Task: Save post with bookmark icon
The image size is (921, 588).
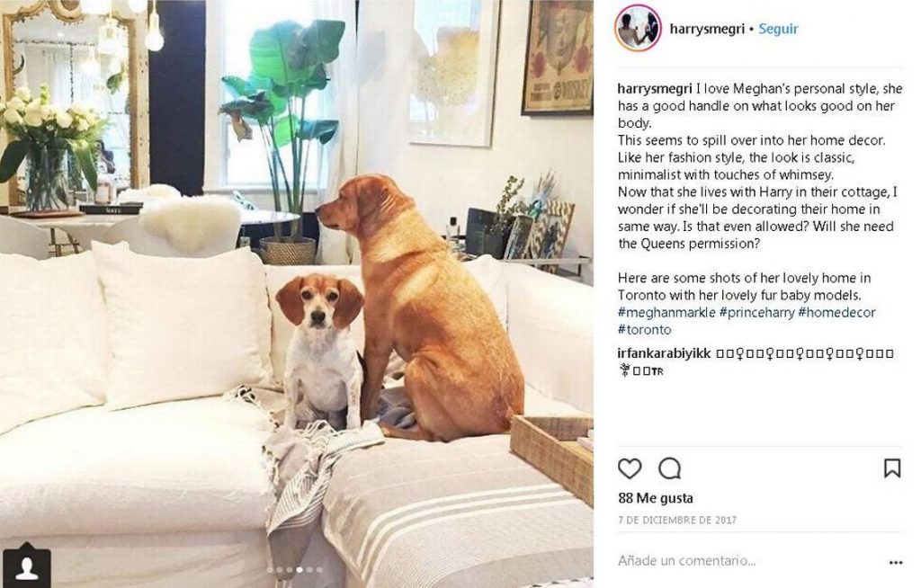Action: 892,468
